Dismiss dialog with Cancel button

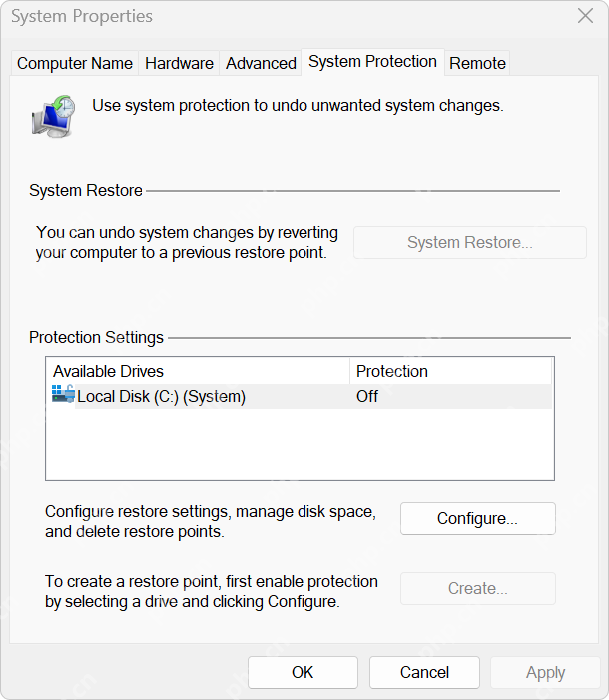(424, 672)
